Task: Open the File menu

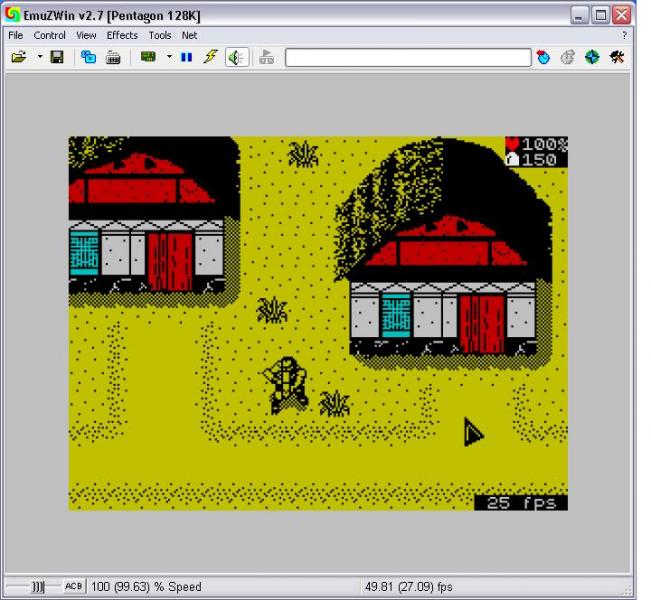Action: 16,35
